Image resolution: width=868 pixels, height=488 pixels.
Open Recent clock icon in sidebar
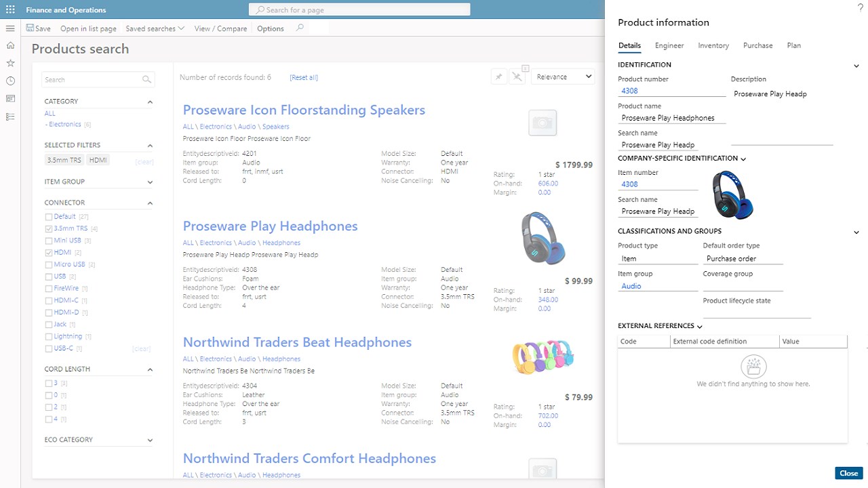tap(10, 81)
